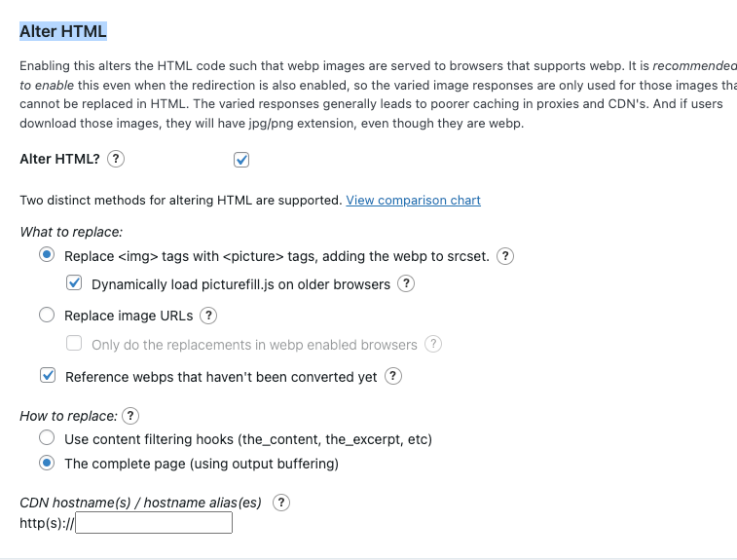737x560 pixels.
Task: Click help icon next to picture tags option
Action: [x=505, y=256]
